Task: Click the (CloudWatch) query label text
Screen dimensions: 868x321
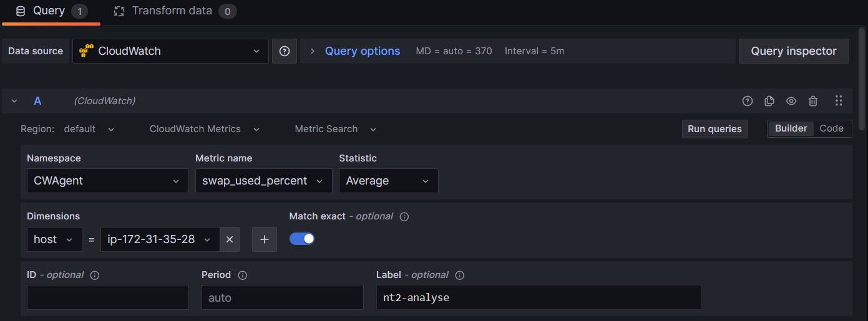Action: pyautogui.click(x=104, y=101)
